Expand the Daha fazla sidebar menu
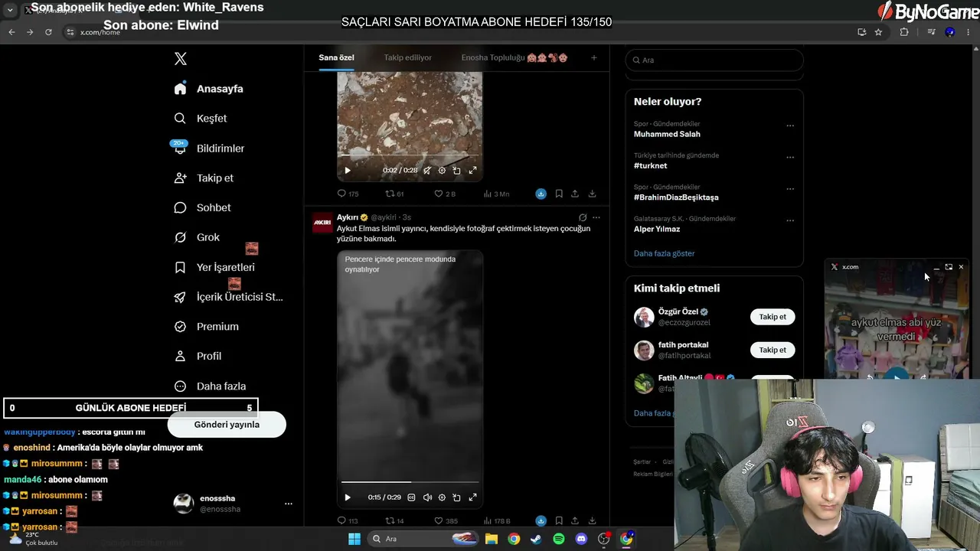This screenshot has height=551, width=980. click(210, 386)
